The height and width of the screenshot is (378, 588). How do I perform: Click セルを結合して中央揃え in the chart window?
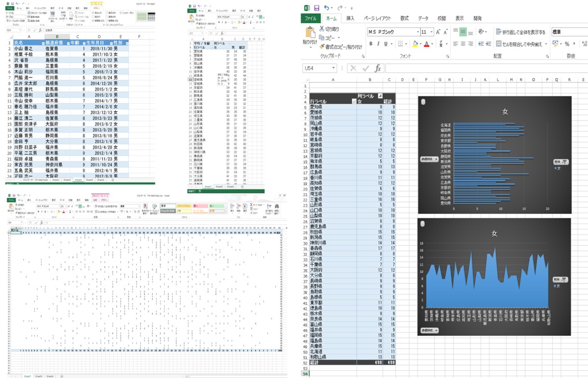[x=521, y=44]
